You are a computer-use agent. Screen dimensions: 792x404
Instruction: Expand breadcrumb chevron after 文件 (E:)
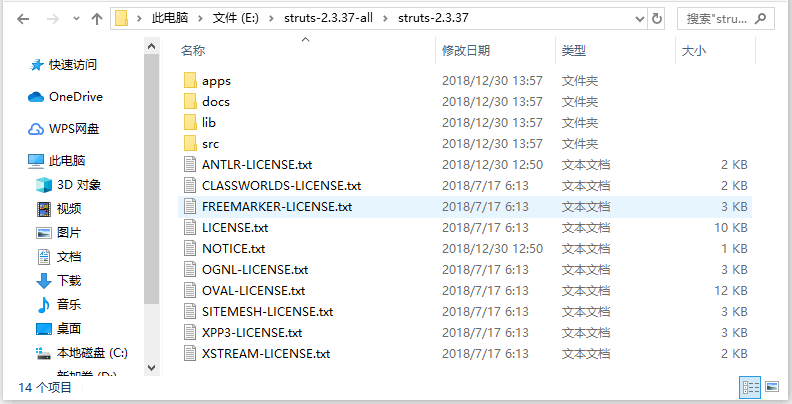tap(272, 19)
